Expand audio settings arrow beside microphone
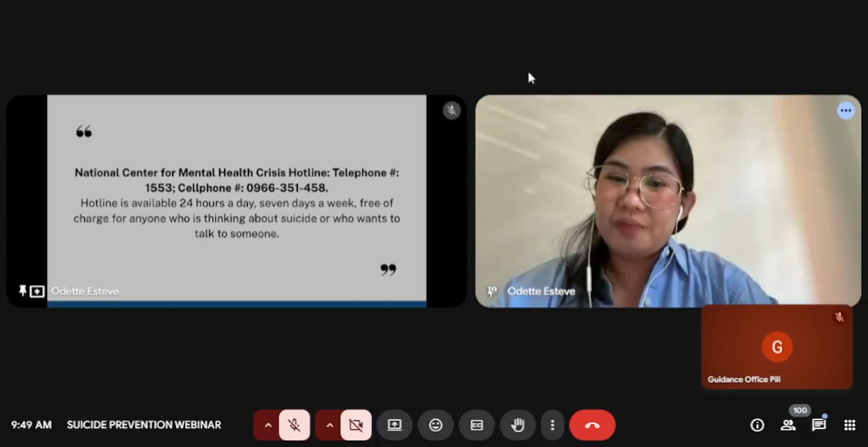This screenshot has width=868, height=447. [x=268, y=425]
